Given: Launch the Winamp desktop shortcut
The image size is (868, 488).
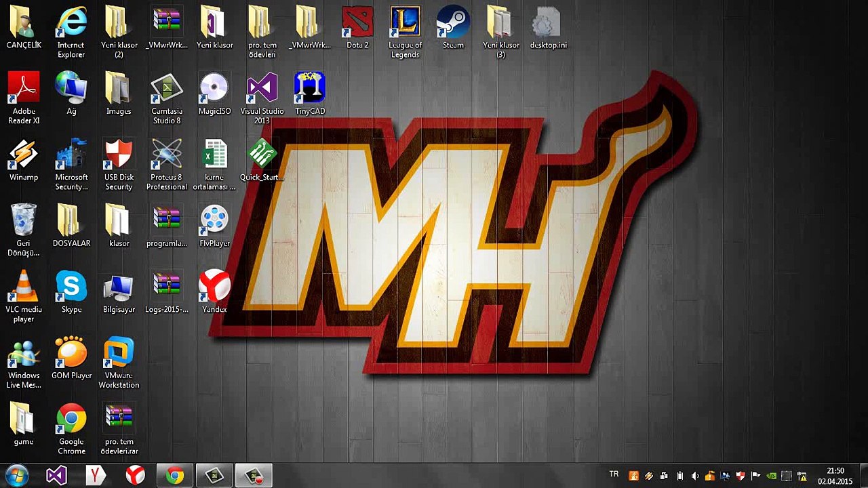Looking at the screenshot, I should click(24, 160).
